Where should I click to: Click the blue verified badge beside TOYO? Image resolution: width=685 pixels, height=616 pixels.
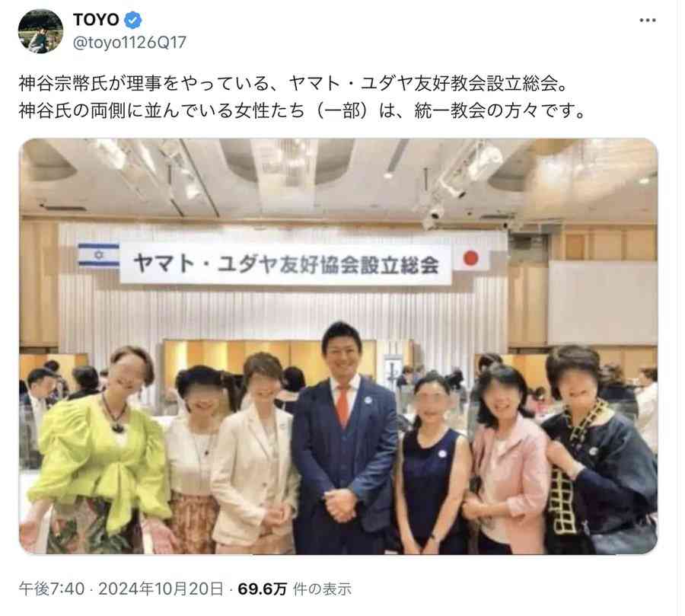[x=133, y=20]
